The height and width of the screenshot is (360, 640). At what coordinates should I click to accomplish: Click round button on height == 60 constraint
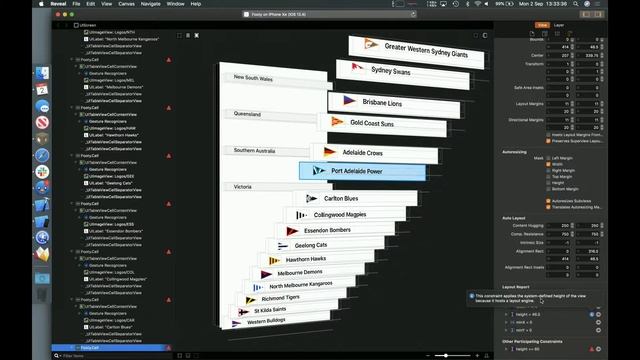click(598, 349)
